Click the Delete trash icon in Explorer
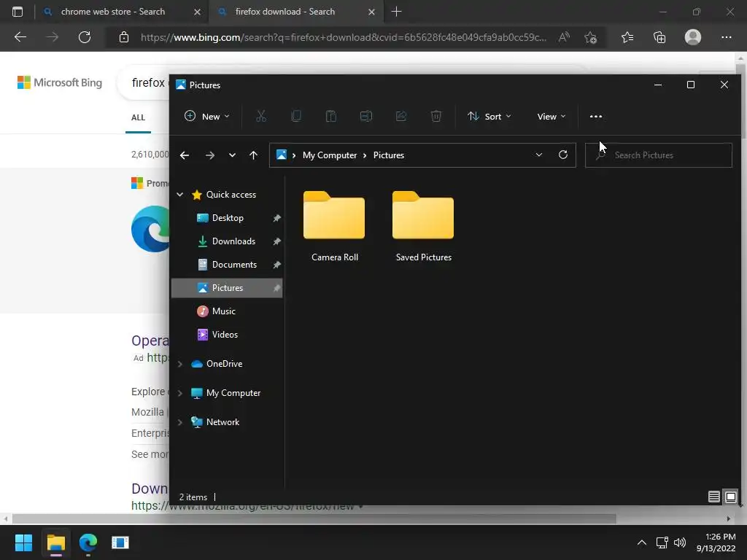The width and height of the screenshot is (747, 560). tap(436, 116)
